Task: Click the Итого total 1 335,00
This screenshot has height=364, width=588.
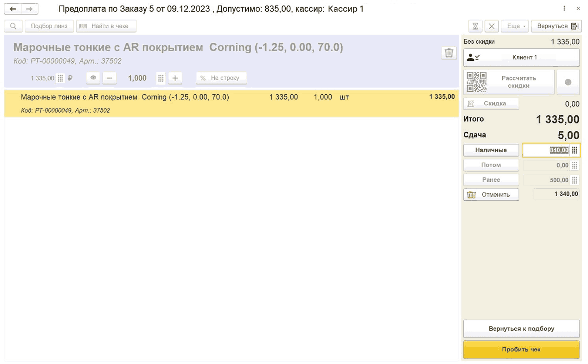Action: coord(558,119)
